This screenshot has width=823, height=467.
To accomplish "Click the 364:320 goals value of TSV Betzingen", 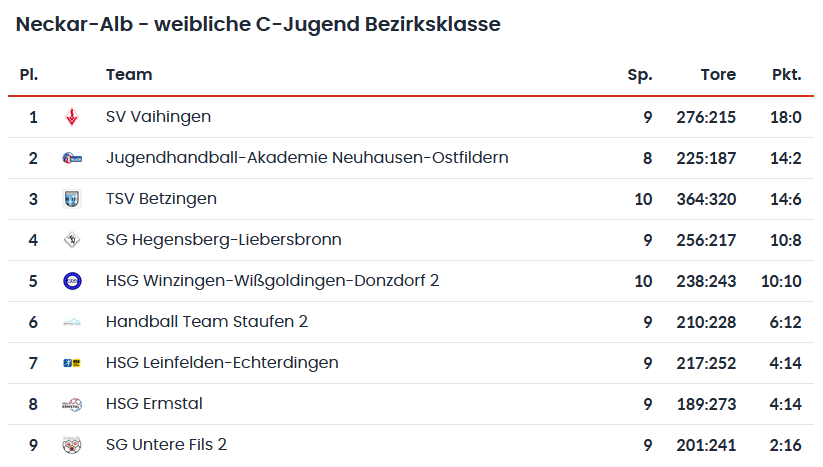I will click(x=706, y=199).
